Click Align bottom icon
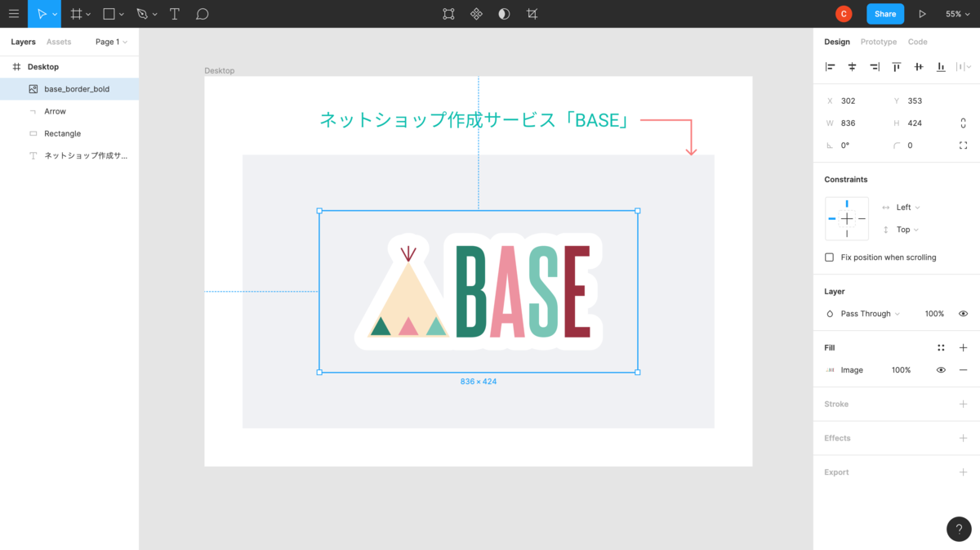Image resolution: width=980 pixels, height=550 pixels. click(941, 67)
